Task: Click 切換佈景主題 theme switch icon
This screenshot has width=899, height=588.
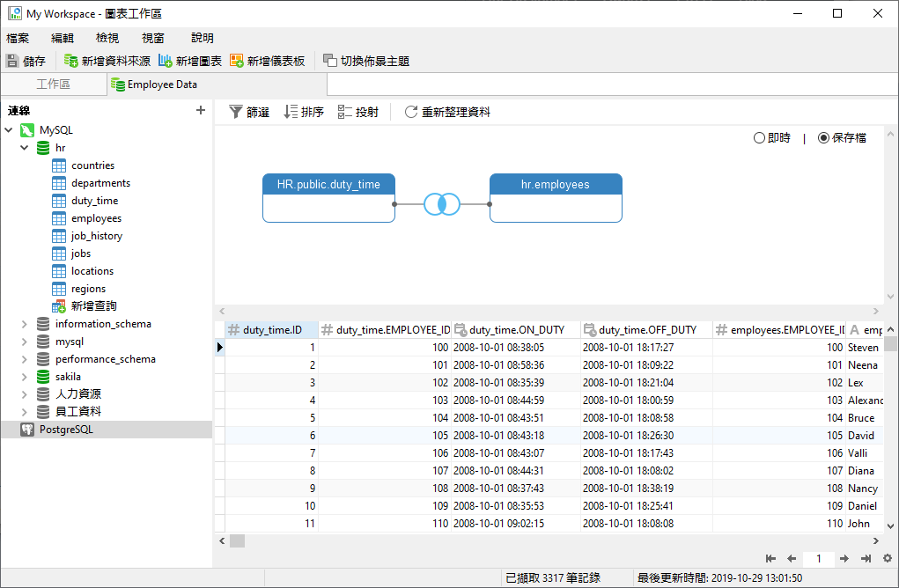Action: point(329,61)
